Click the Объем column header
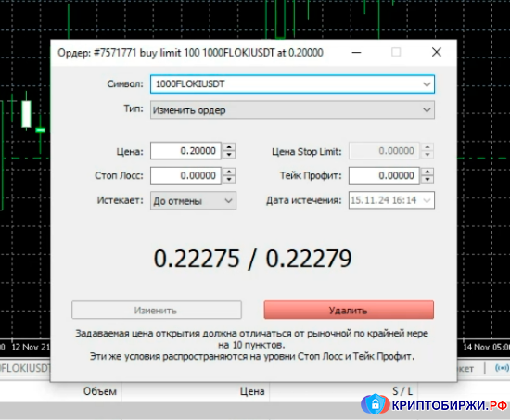 [100, 391]
